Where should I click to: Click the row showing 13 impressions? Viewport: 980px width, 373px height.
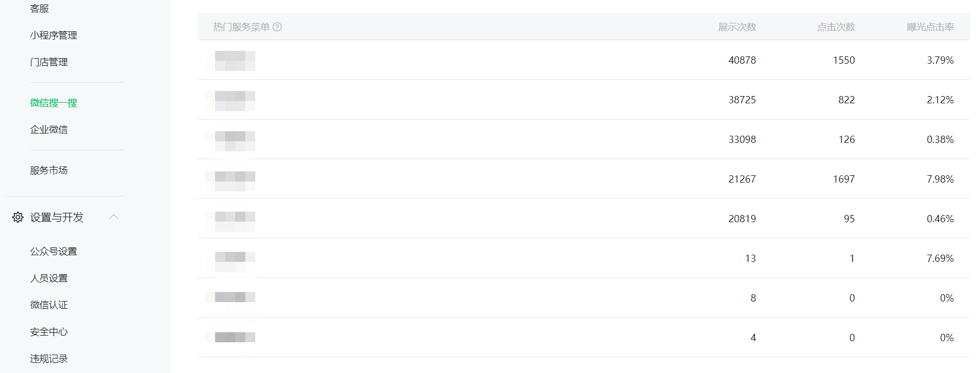pos(583,258)
